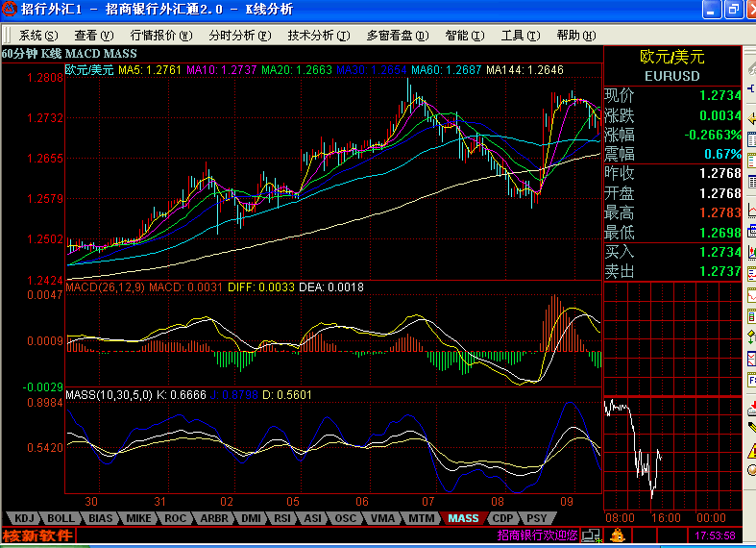Open the 智能(I) menu
This screenshot has height=548, width=756.
[x=464, y=36]
